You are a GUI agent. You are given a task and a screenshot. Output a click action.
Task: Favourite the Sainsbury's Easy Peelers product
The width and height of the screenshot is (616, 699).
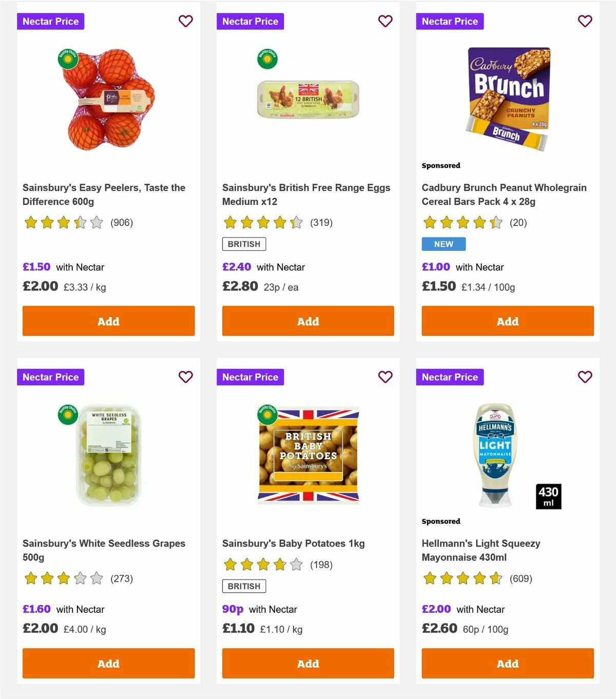[x=185, y=21]
